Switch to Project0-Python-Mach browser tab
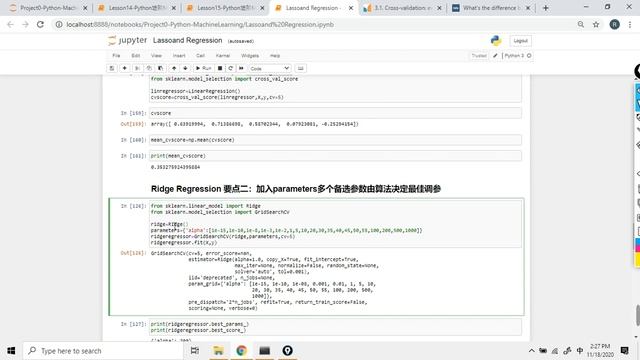Viewport: 640px width, 360px height. click(48, 8)
